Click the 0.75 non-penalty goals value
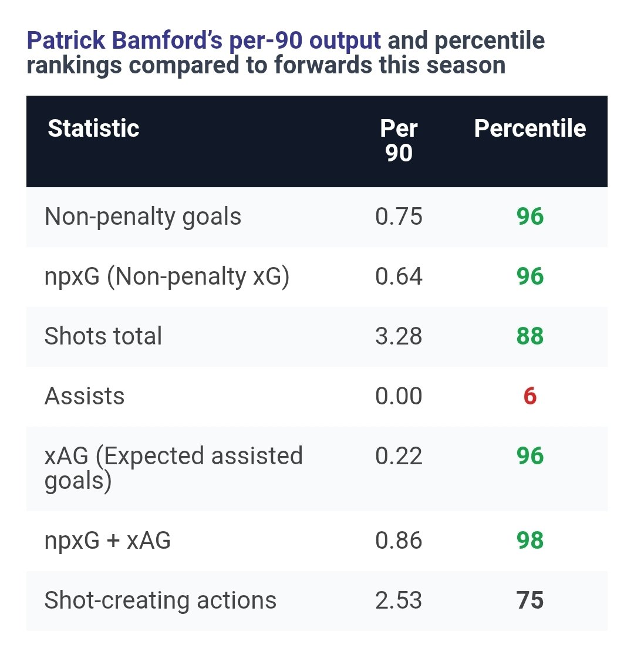Screen dimensions: 634x672 click(x=399, y=217)
